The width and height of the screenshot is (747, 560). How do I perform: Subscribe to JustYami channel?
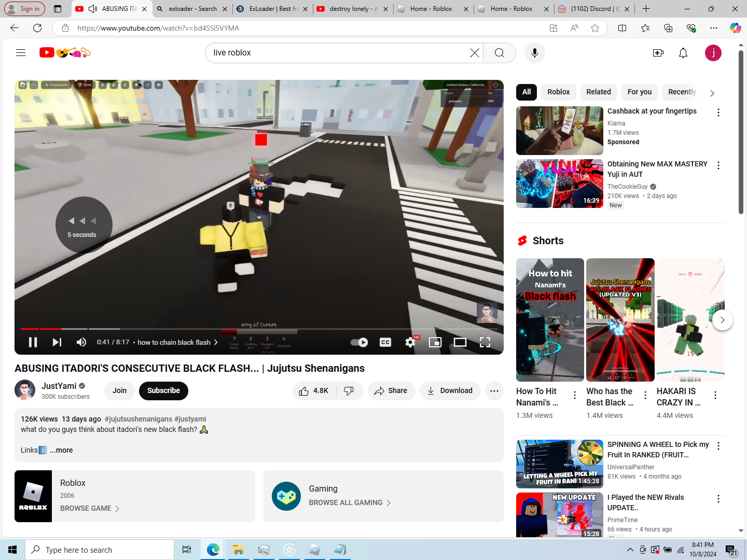(x=163, y=391)
